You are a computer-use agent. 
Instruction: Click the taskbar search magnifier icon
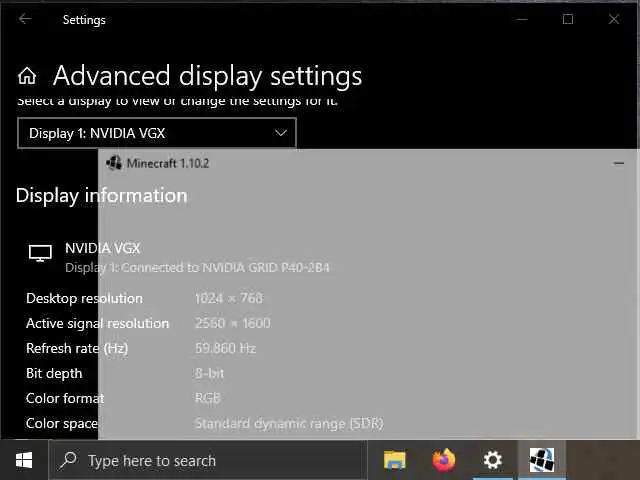pyautogui.click(x=68, y=460)
